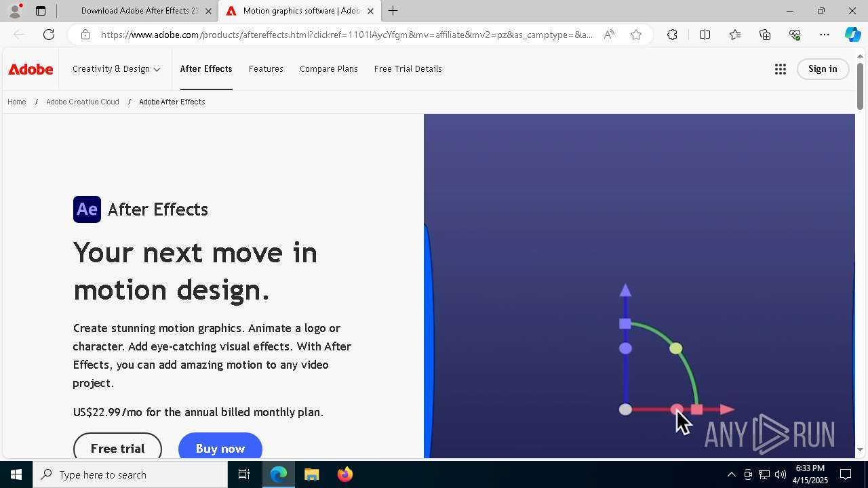
Task: Click the headline 'Your next move in motion design.'
Action: pyautogui.click(x=195, y=271)
